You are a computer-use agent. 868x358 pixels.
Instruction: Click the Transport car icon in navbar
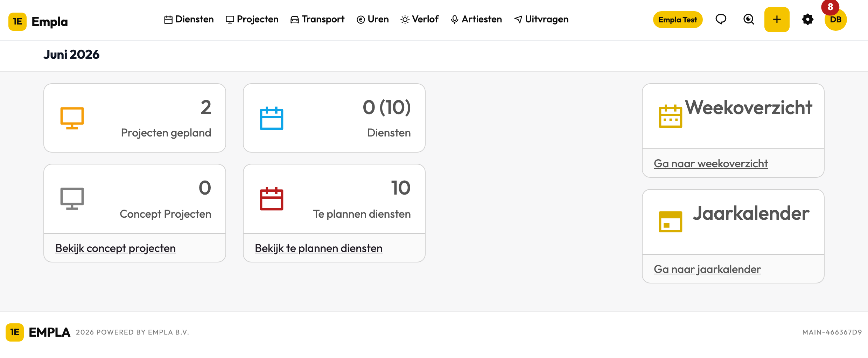coord(295,20)
